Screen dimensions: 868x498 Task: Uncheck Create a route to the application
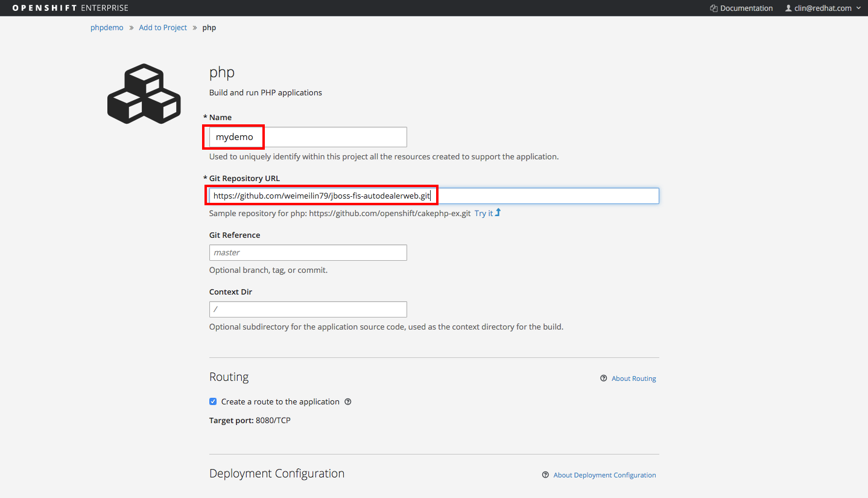[213, 401]
